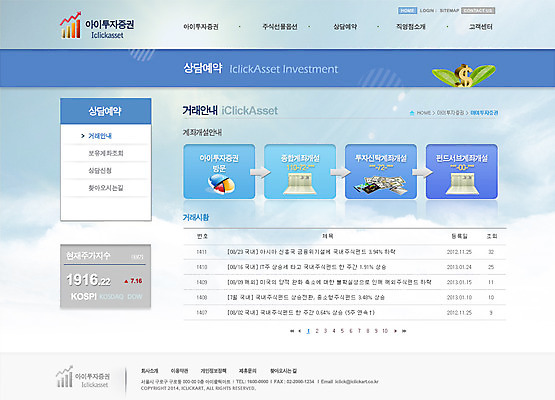Jump to last page with double-right arrow

point(404,331)
